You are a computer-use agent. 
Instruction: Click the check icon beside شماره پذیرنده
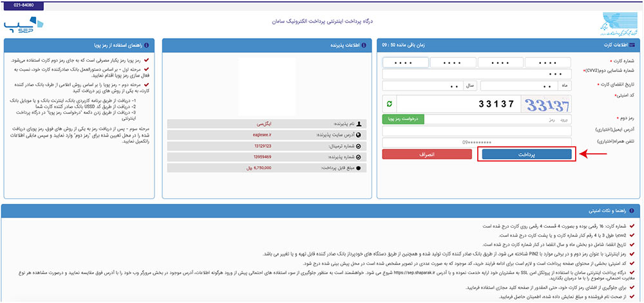(360, 156)
